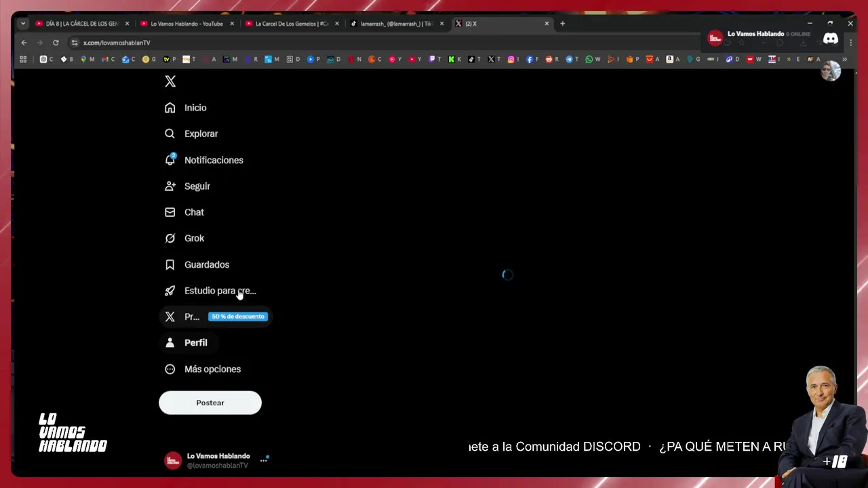This screenshot has width=868, height=488.
Task: Close the (2) X tab
Action: click(547, 24)
